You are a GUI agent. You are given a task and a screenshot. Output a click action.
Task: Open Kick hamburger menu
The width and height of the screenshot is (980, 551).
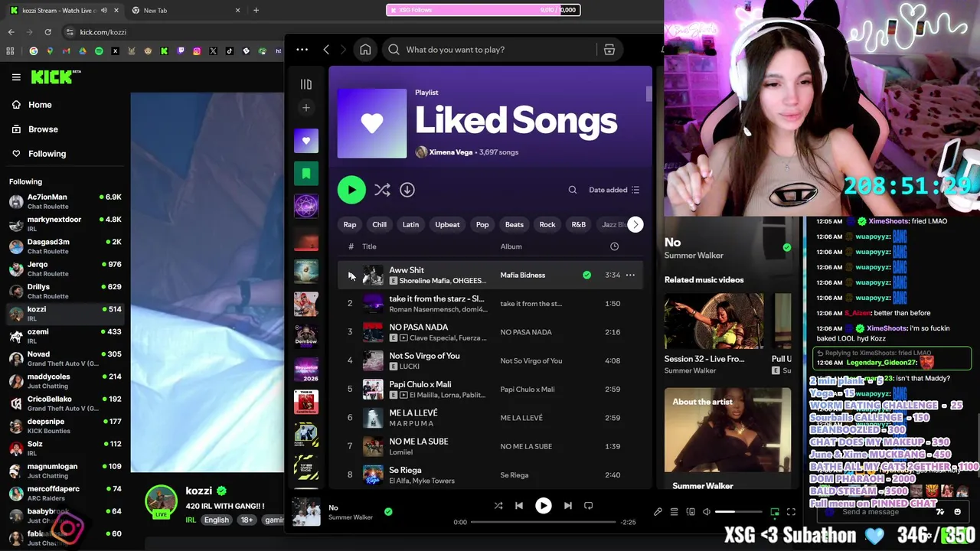pos(16,77)
